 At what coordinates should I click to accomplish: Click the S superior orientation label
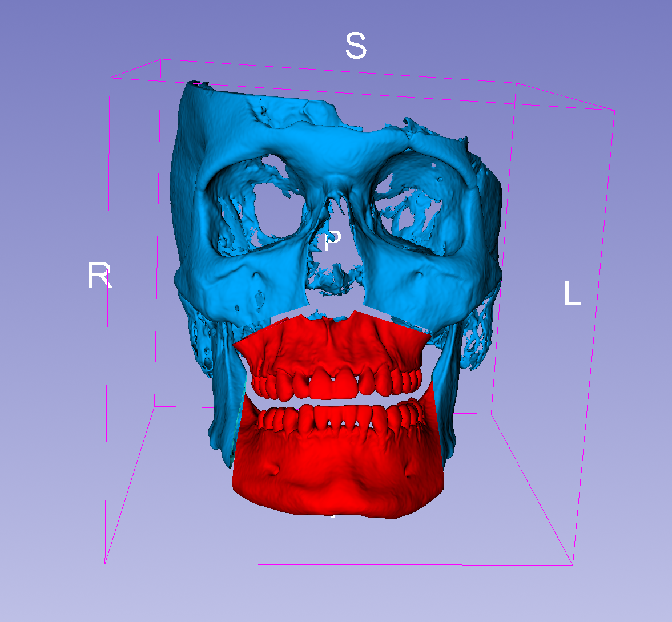355,46
